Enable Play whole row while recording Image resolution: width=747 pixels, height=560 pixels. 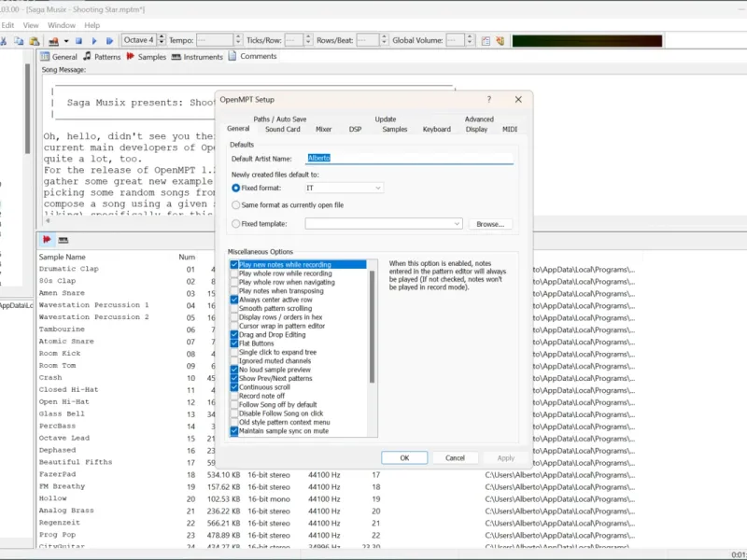tap(234, 273)
